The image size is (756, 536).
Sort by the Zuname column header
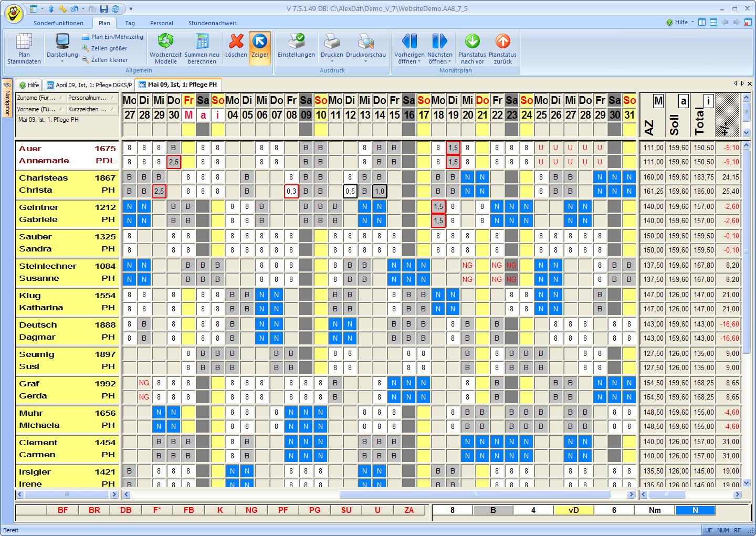click(x=40, y=98)
